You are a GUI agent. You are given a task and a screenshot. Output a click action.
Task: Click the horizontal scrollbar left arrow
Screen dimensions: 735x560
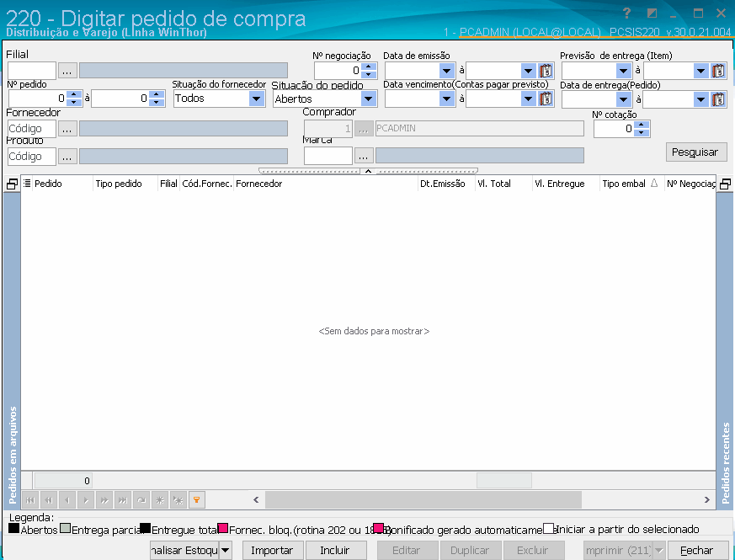(x=256, y=500)
